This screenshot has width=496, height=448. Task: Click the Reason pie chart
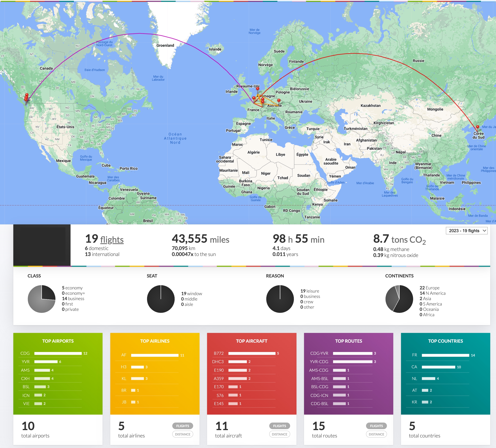pos(280,299)
